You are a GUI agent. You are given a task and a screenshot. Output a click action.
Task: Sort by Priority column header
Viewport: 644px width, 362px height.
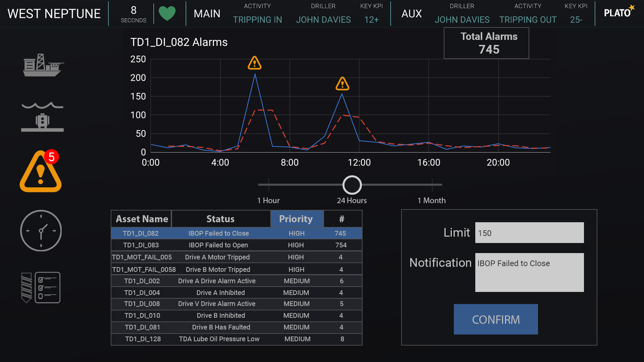297,219
